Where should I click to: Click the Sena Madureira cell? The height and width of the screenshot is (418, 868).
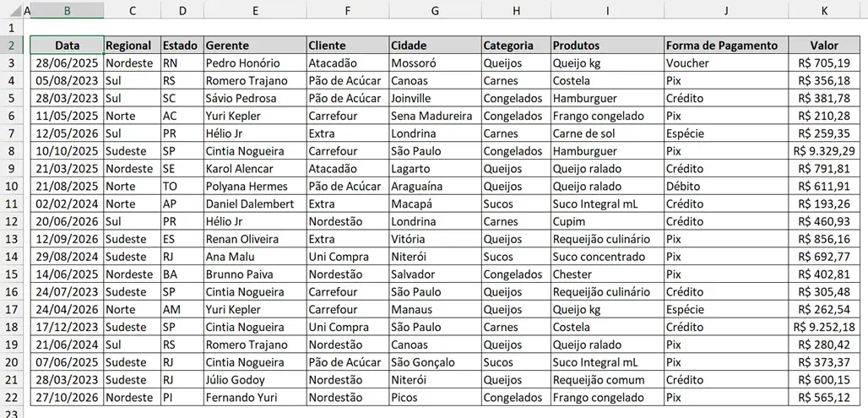(x=435, y=116)
